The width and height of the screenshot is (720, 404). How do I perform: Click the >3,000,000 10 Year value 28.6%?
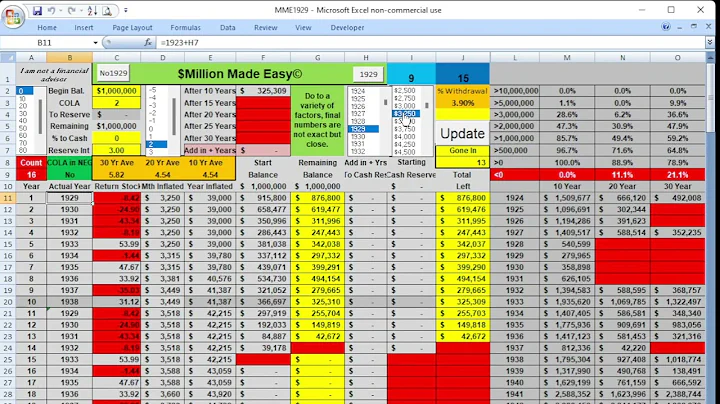[567, 115]
